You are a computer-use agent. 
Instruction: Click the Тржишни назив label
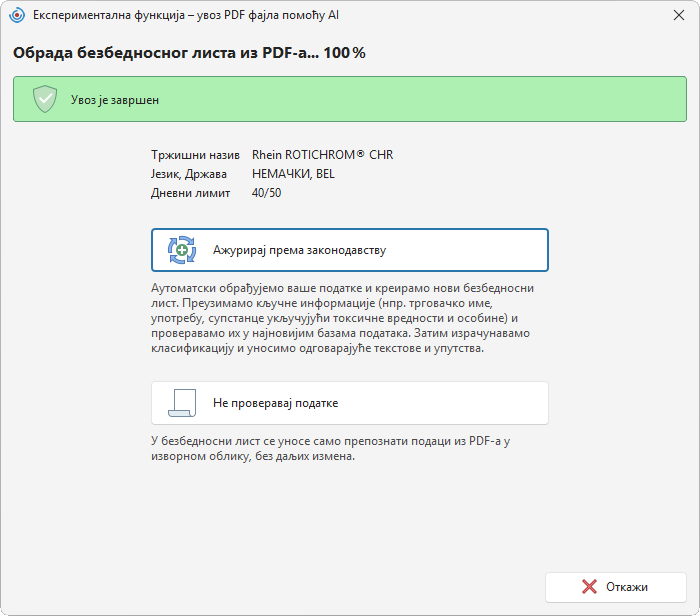click(x=195, y=155)
